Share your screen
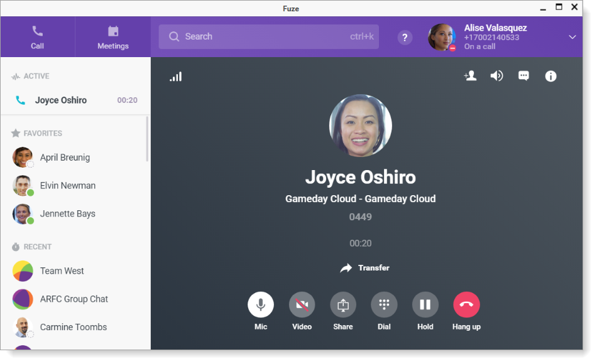This screenshot has height=364, width=597. click(343, 304)
